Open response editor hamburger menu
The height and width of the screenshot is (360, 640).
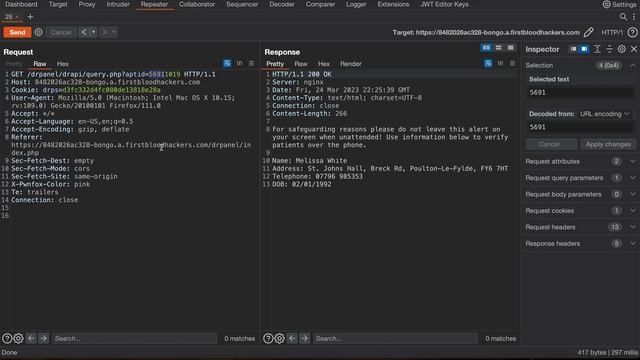point(513,63)
